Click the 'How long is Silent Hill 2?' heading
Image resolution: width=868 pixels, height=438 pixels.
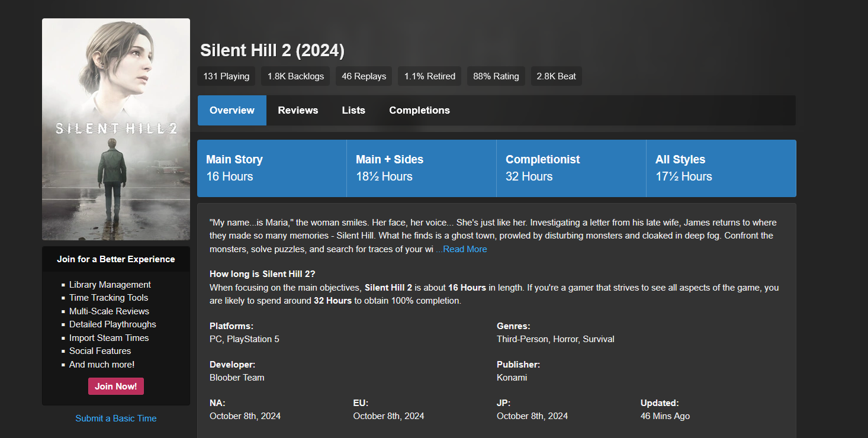click(262, 274)
